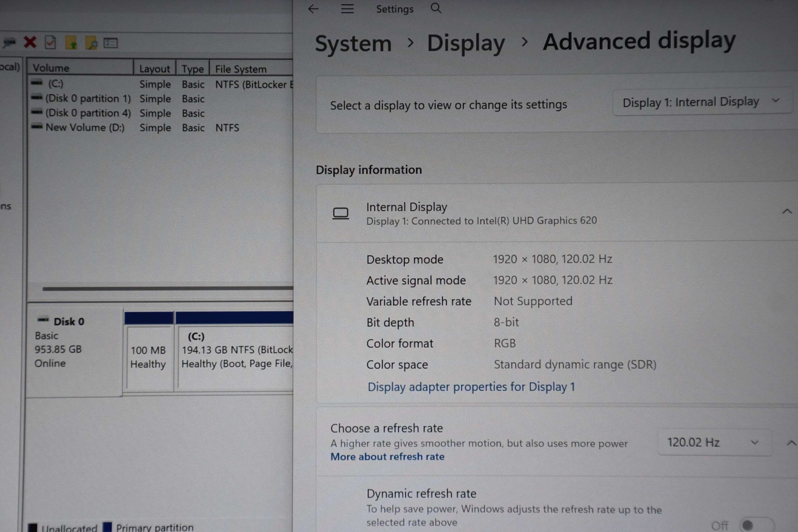Click the Settings search magnifier icon

436,8
